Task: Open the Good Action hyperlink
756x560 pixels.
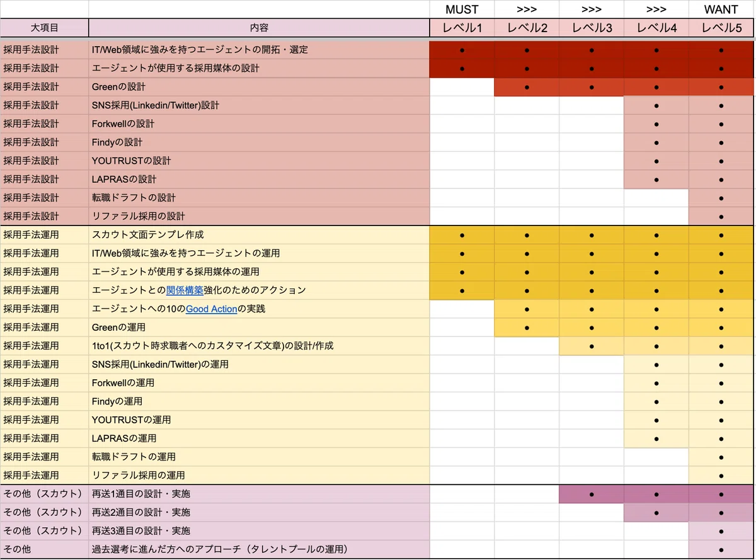Action: click(211, 309)
